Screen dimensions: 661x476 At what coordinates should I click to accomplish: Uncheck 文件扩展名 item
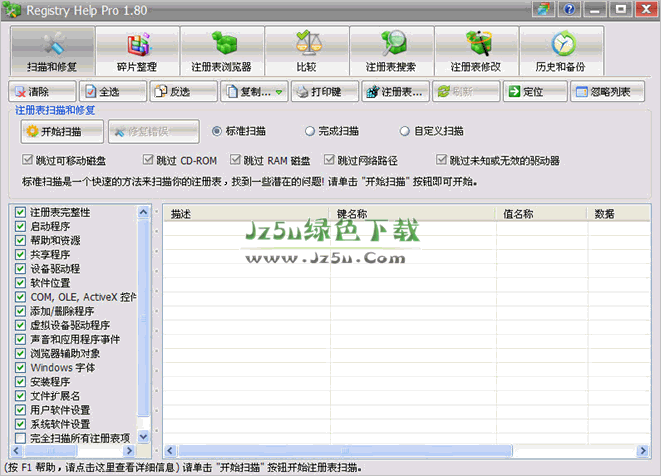(20, 395)
